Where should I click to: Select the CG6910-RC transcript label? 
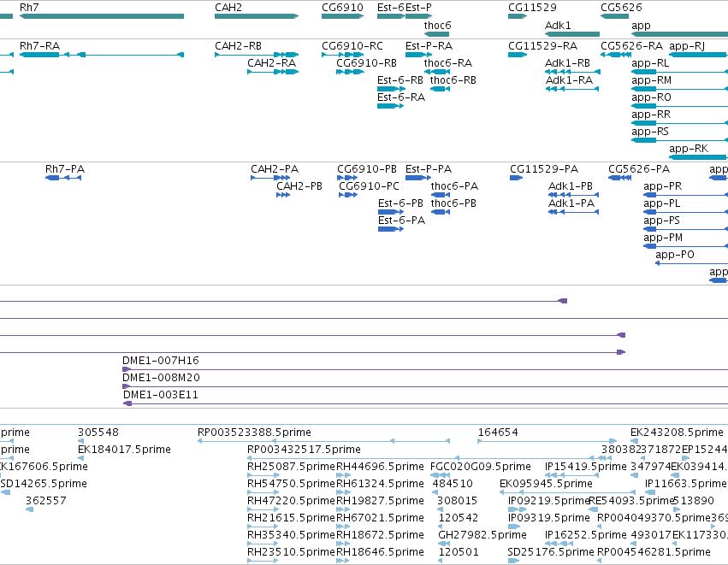tap(352, 46)
